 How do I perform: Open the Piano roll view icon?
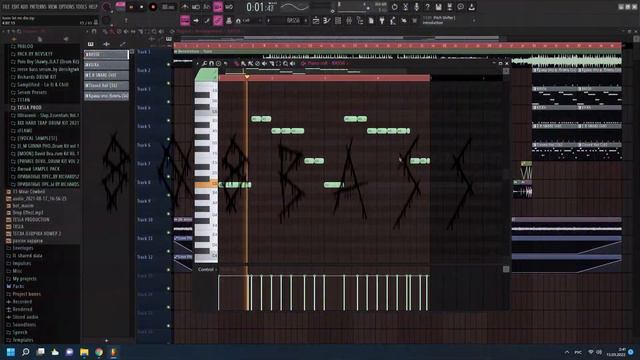(x=327, y=20)
